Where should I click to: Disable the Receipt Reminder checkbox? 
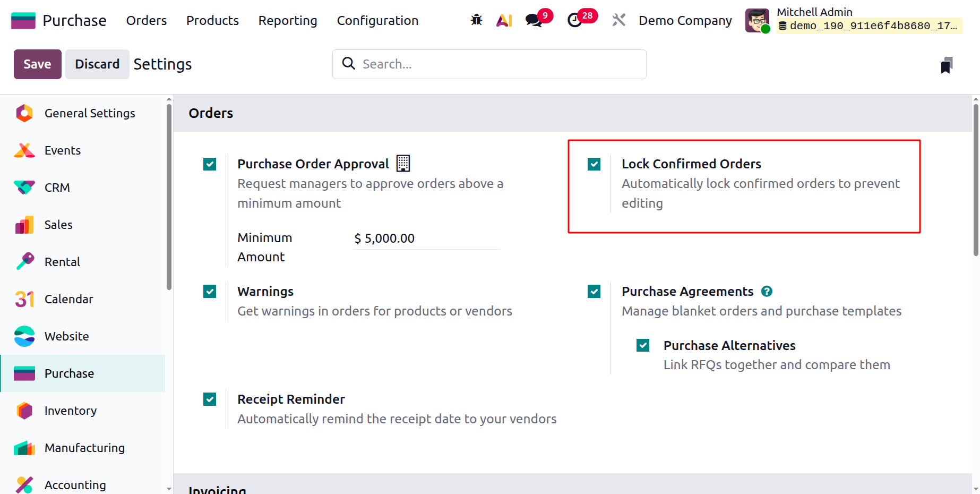click(x=210, y=399)
